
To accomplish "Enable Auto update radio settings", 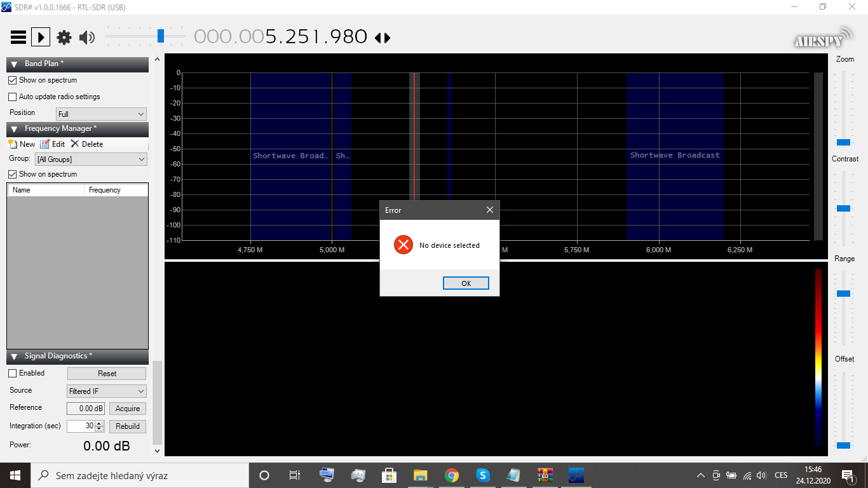I will (x=13, y=97).
